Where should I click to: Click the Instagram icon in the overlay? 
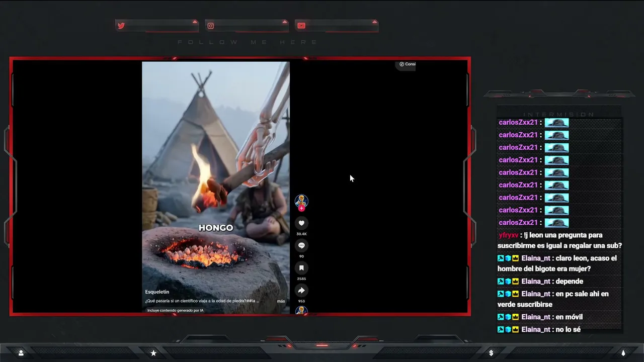pos(211,26)
